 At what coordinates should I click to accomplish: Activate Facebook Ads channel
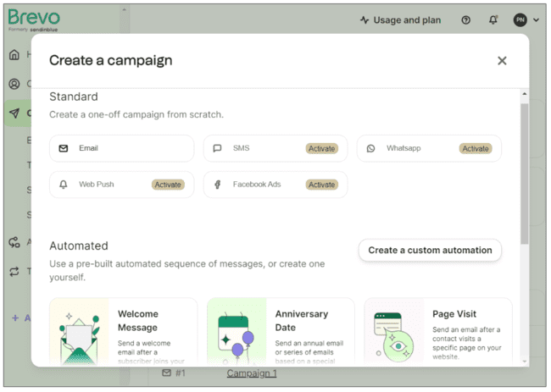click(x=322, y=185)
